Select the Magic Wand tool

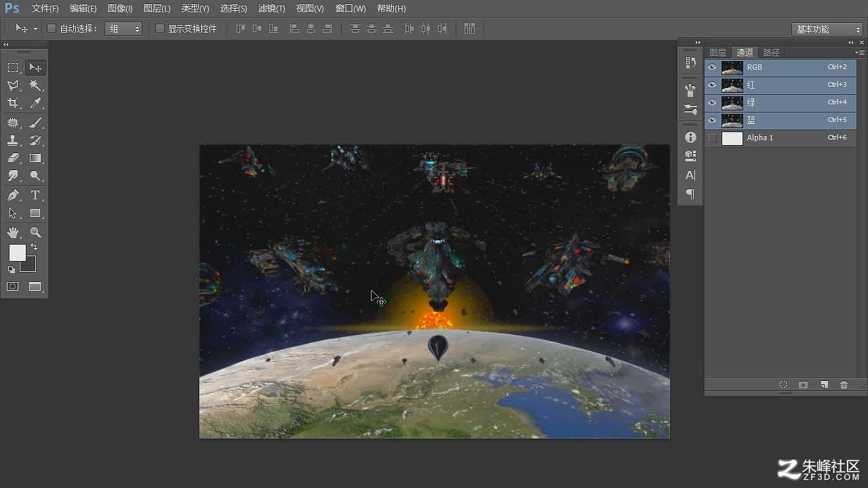[35, 85]
